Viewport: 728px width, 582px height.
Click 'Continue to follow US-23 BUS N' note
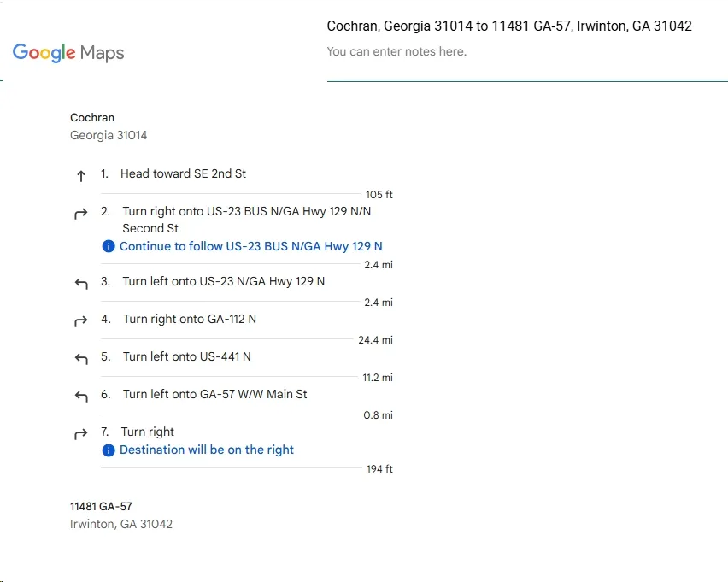click(251, 246)
